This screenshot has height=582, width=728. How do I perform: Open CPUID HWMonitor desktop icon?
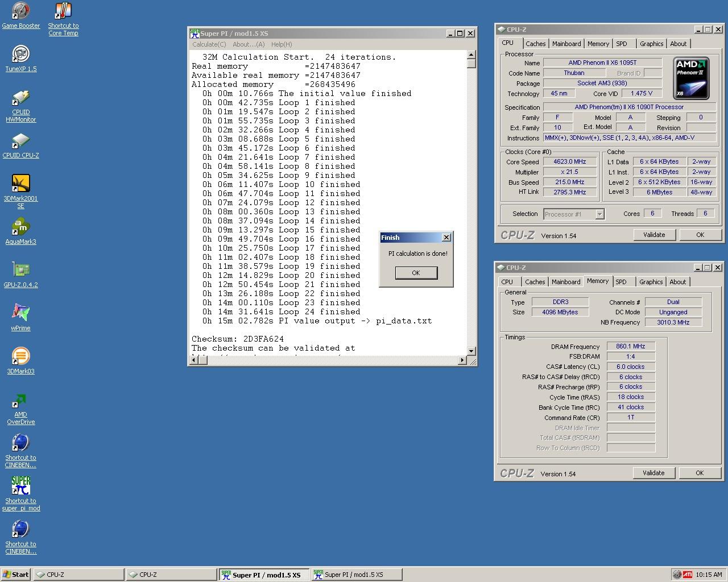click(21, 106)
